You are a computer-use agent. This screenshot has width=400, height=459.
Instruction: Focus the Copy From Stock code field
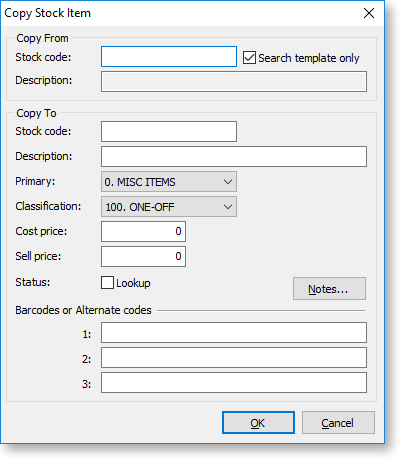169,57
